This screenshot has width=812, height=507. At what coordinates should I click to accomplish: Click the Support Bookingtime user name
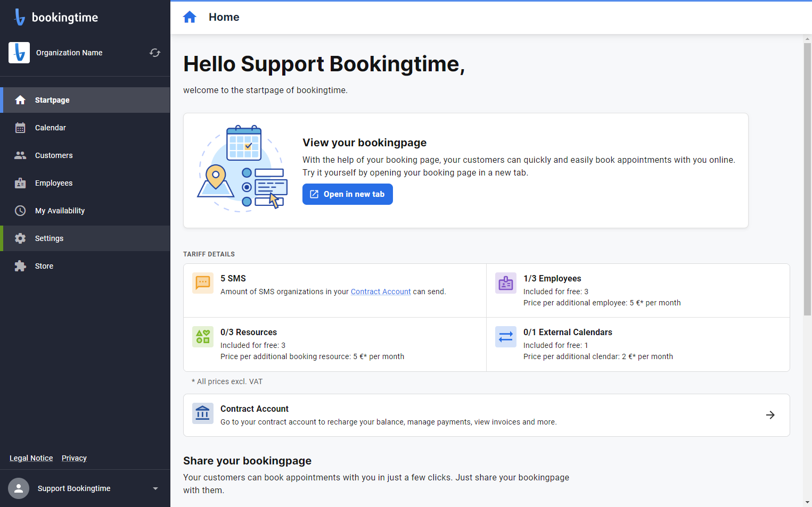tap(74, 488)
